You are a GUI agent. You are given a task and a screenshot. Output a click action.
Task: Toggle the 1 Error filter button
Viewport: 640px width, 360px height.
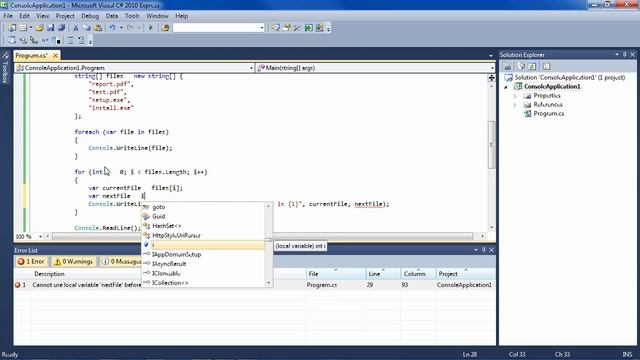click(x=31, y=262)
